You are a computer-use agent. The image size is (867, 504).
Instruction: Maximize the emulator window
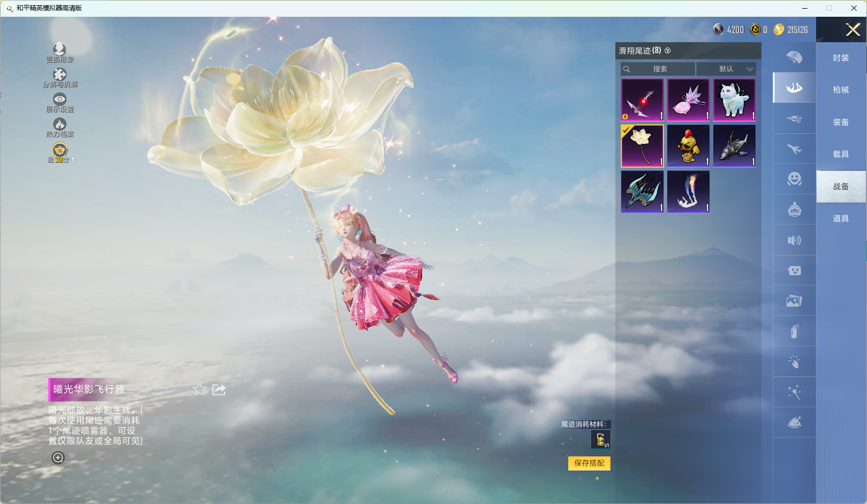click(x=829, y=8)
